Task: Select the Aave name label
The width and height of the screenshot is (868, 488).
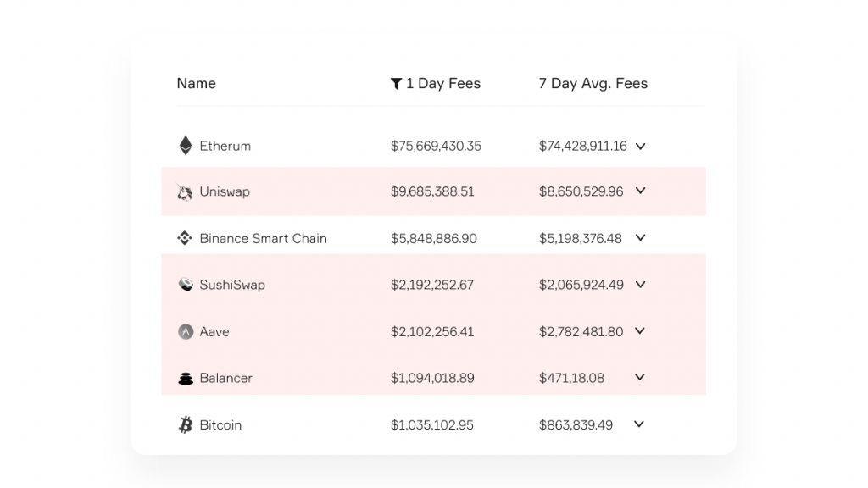Action: (214, 332)
